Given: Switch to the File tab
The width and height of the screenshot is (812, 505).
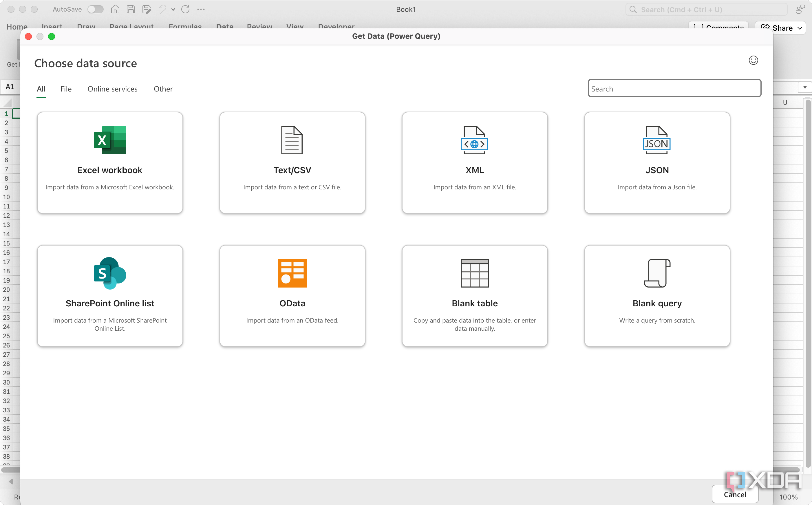Looking at the screenshot, I should pyautogui.click(x=66, y=89).
